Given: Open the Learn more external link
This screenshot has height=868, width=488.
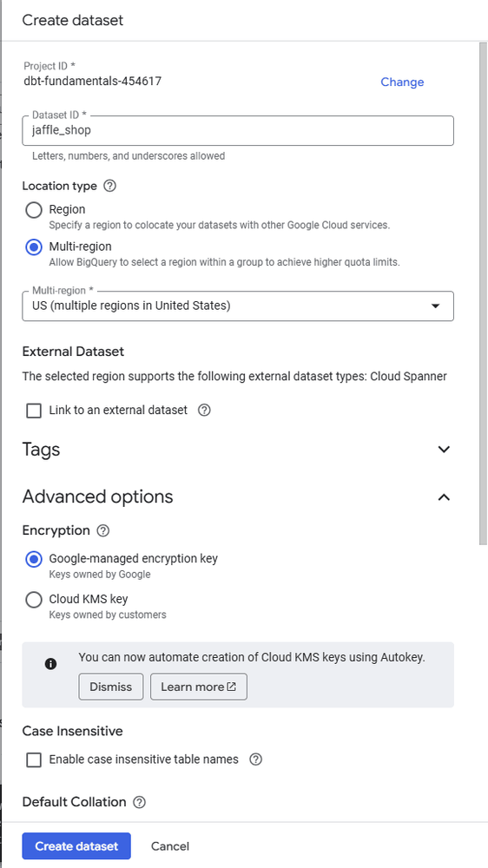Looking at the screenshot, I should click(x=198, y=687).
